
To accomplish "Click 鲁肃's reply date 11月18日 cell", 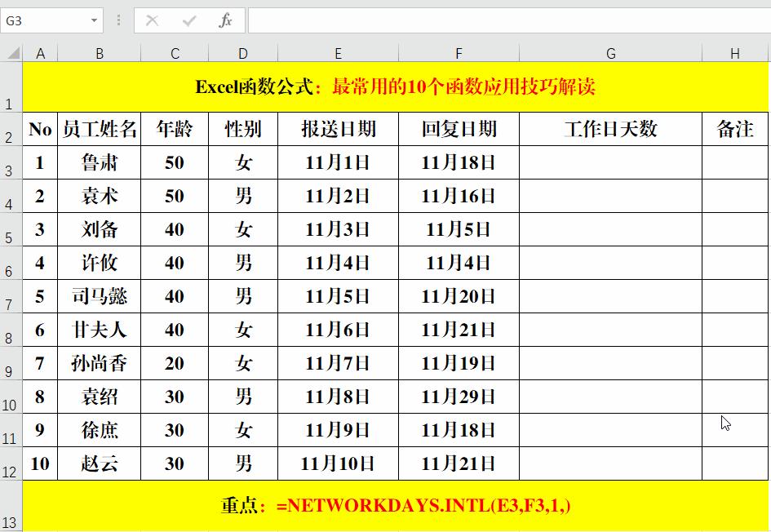I will coord(459,162).
